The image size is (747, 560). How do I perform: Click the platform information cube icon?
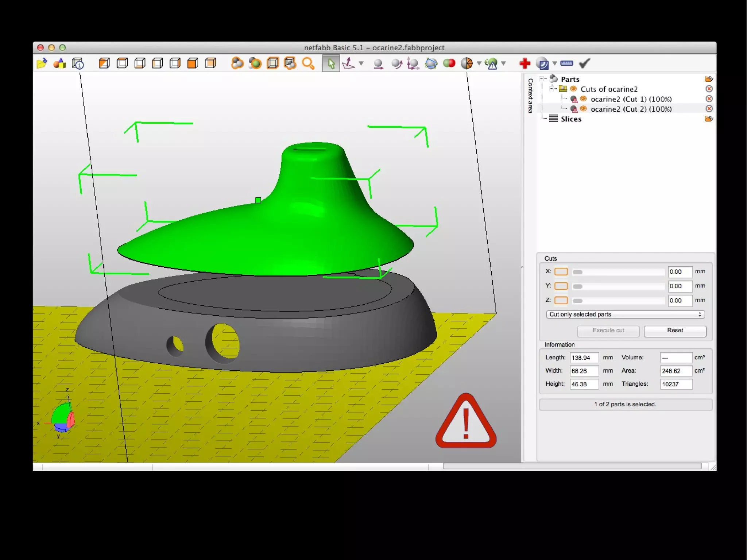(x=78, y=63)
